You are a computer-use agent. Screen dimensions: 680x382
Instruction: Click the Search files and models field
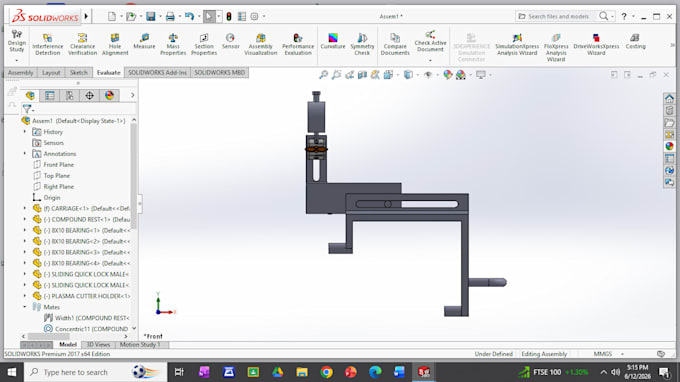click(558, 16)
